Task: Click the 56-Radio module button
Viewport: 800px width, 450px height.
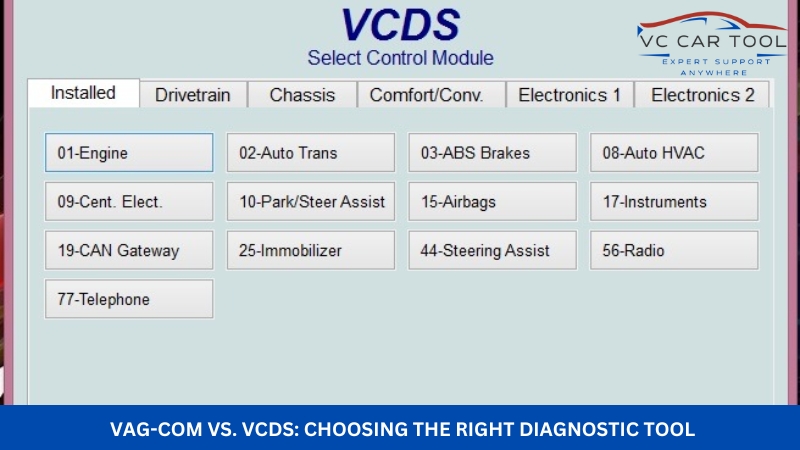Action: pyautogui.click(x=674, y=250)
